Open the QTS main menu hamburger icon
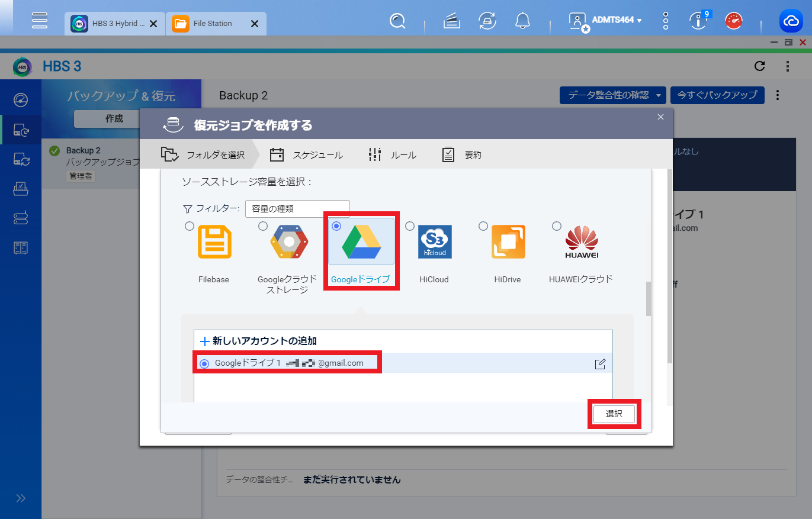 pos(40,21)
